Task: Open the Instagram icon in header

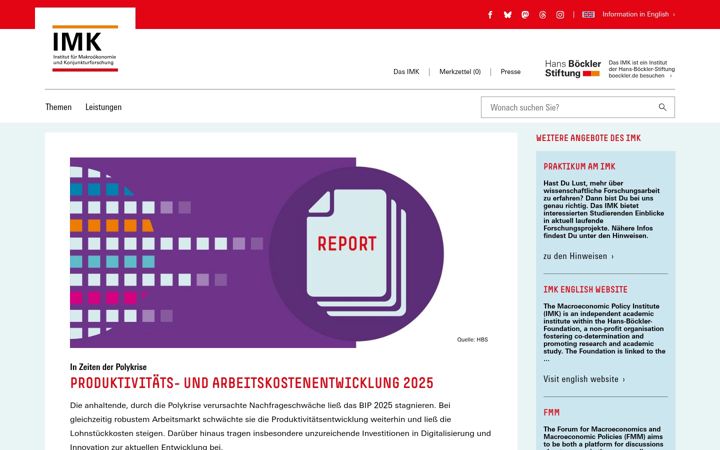Action: coord(560,15)
